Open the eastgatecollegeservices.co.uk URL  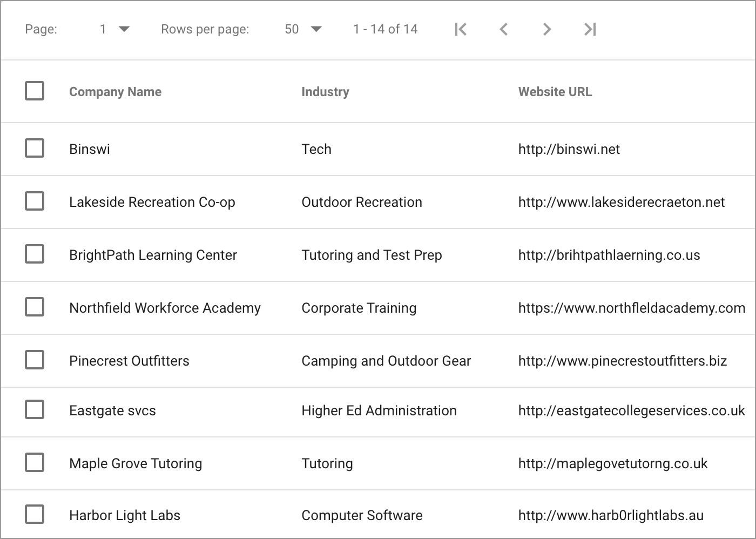(632, 410)
